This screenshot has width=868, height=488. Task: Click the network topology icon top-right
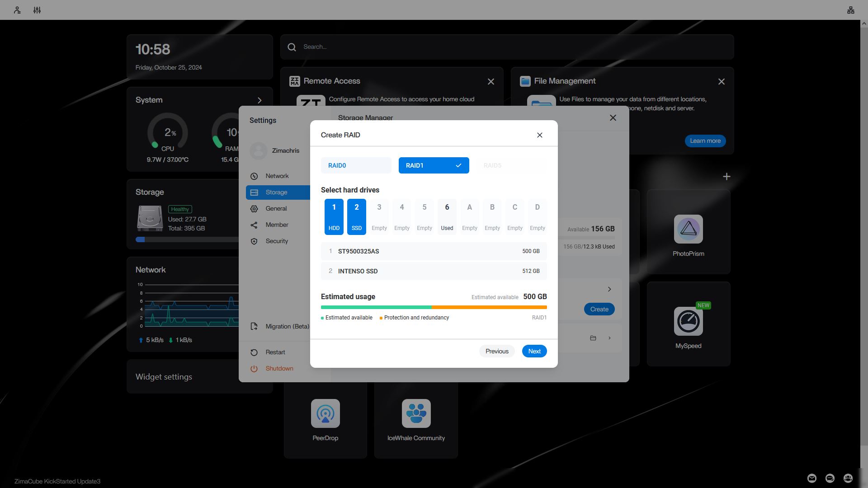[850, 10]
